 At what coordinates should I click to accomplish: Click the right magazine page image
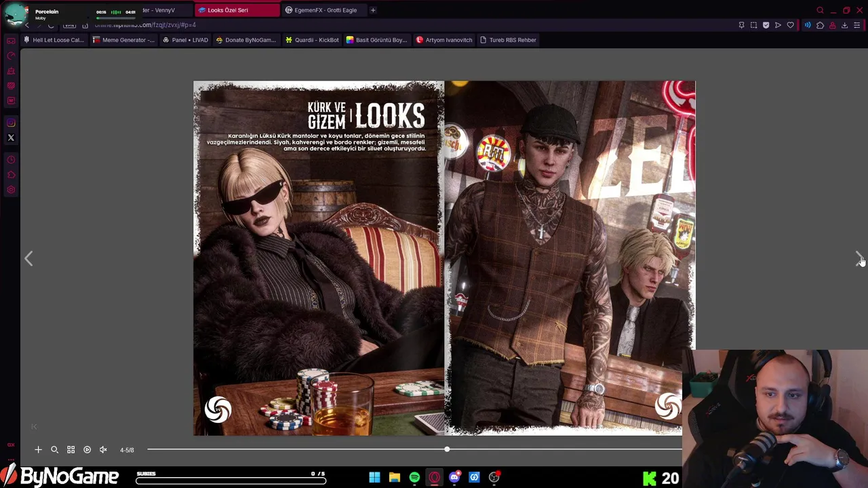pos(570,258)
